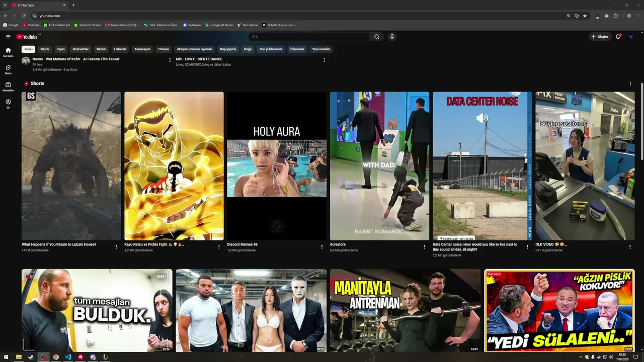Open options for Nexus Wet Markets video

point(170,60)
